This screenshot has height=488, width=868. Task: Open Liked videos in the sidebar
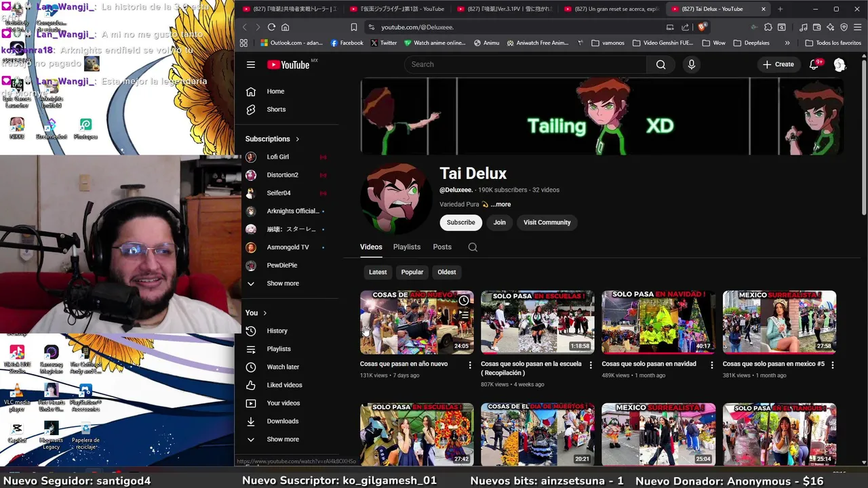click(x=284, y=385)
